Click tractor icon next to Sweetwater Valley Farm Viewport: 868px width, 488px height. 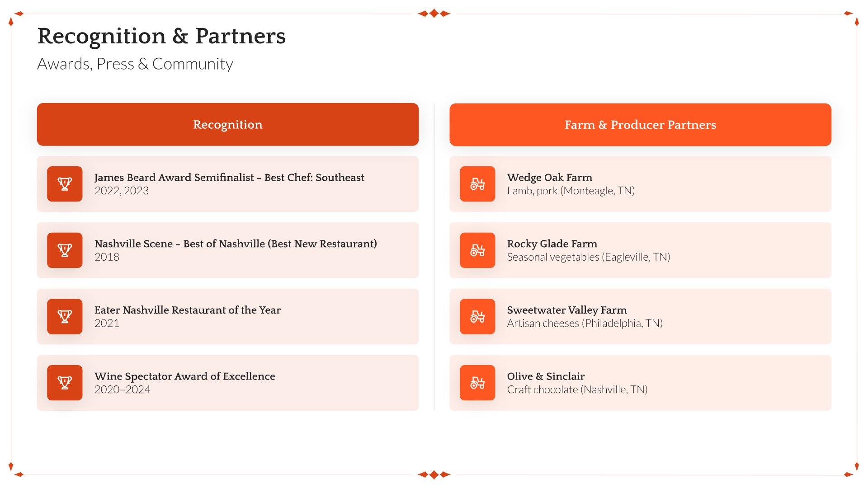click(x=477, y=316)
